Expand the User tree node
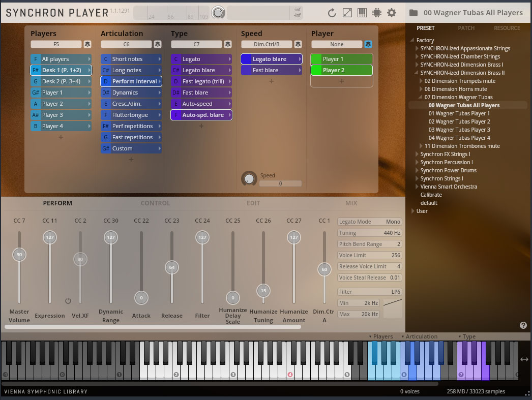The width and height of the screenshot is (532, 400). [x=412, y=211]
